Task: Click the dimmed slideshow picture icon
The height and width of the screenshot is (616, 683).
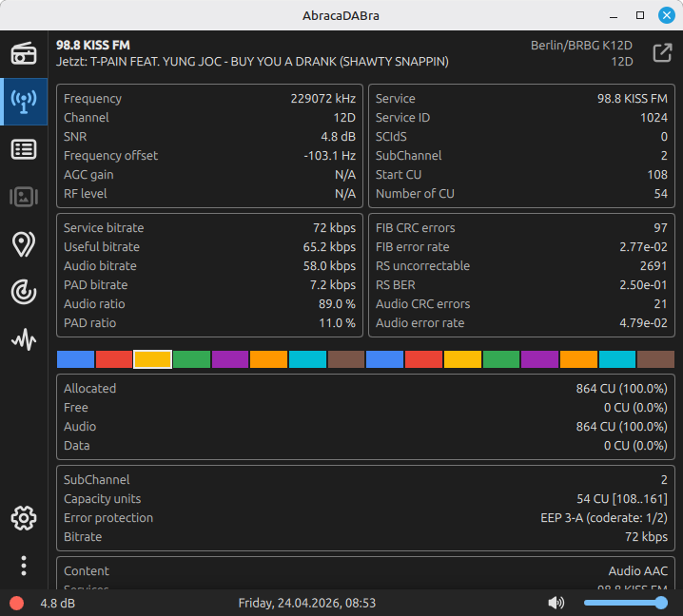Action: (24, 197)
